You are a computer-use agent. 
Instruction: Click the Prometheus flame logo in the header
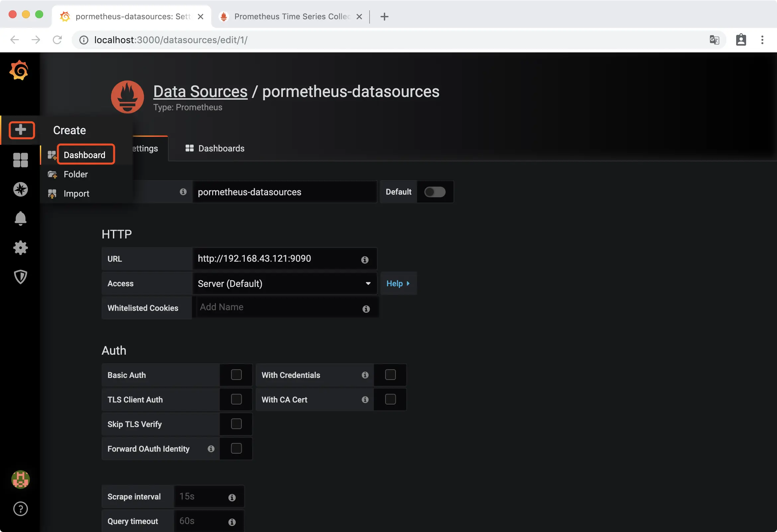coord(128,97)
